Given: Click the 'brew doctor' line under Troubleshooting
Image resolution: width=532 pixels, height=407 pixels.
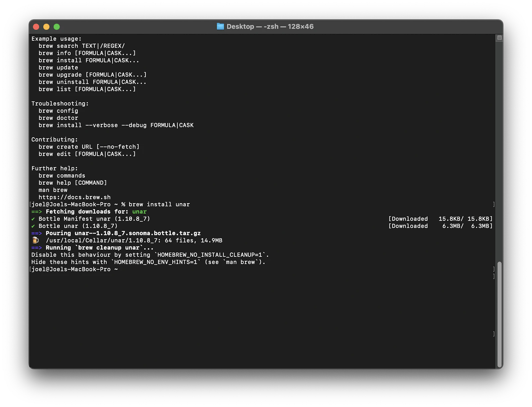Looking at the screenshot, I should click(58, 118).
